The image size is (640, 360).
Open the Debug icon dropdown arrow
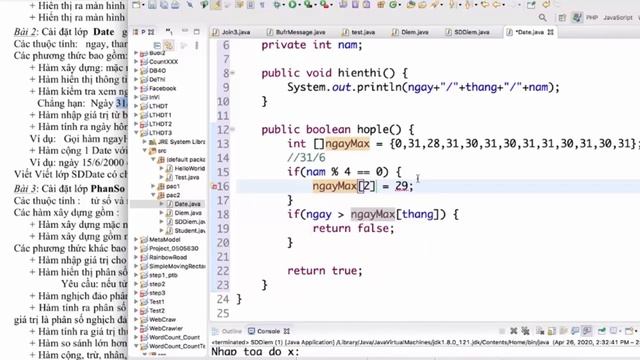click(284, 5)
